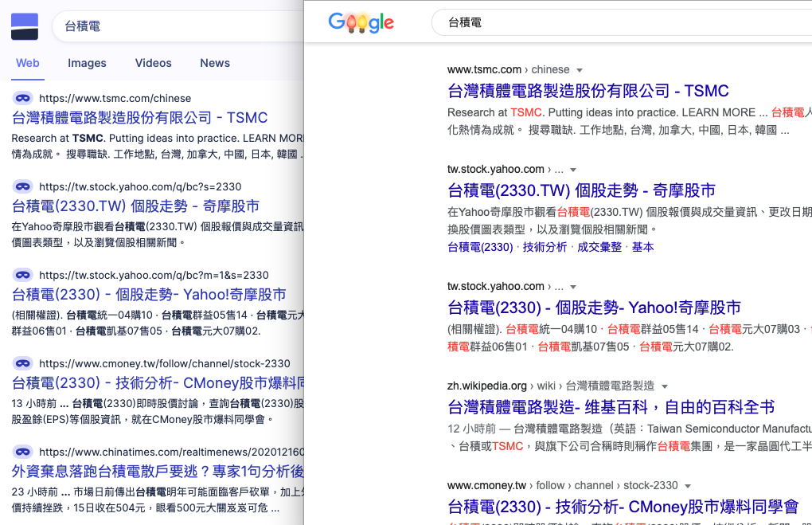Viewport: 812px width, 525px height.
Task: Click mask icon beside cmoney.tw URL
Action: click(x=22, y=363)
